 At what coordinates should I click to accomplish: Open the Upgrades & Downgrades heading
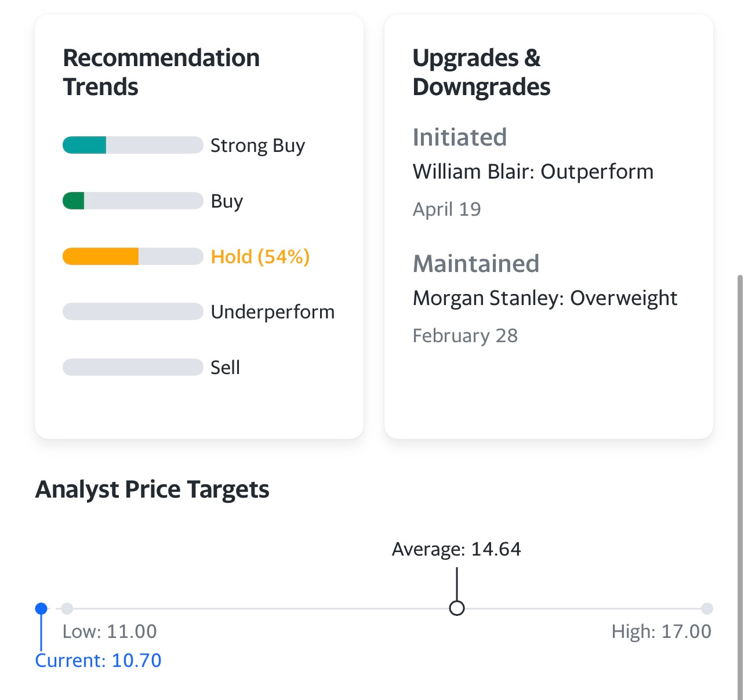pyautogui.click(x=481, y=72)
